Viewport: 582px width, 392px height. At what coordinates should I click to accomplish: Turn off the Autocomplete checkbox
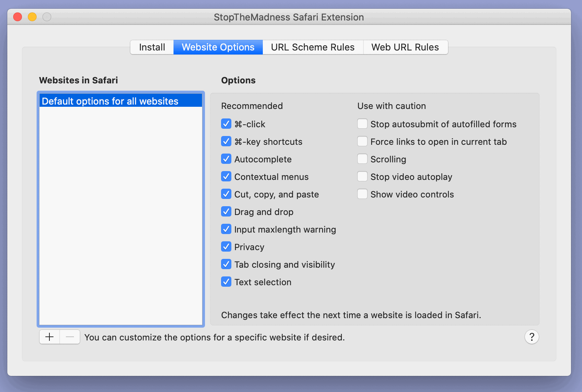(x=226, y=159)
